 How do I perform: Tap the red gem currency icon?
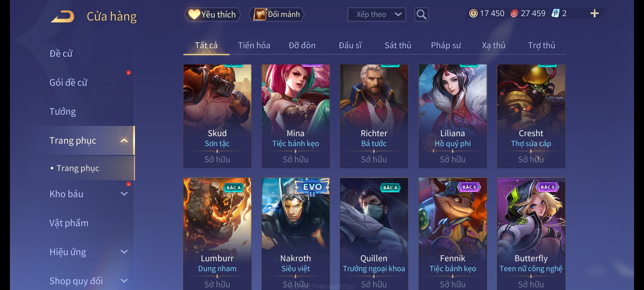pyautogui.click(x=514, y=13)
